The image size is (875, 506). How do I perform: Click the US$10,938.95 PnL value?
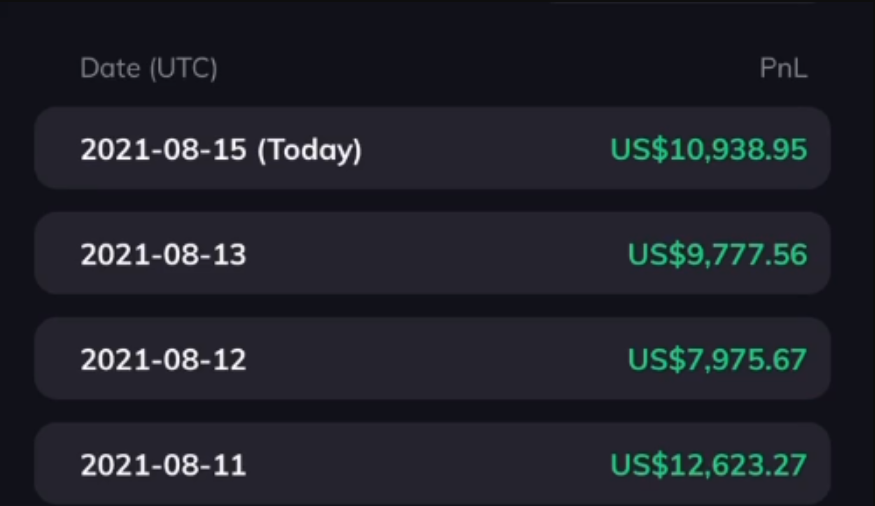pos(709,150)
